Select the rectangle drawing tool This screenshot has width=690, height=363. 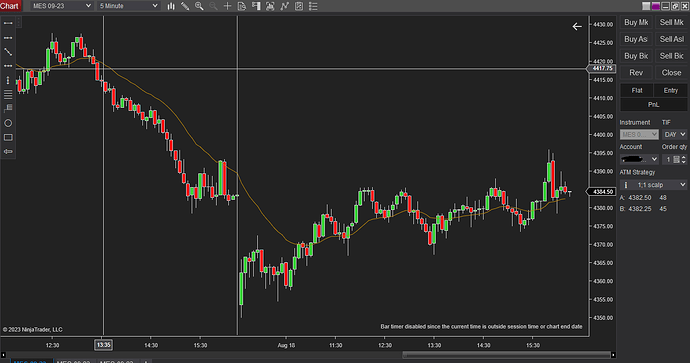[8, 137]
